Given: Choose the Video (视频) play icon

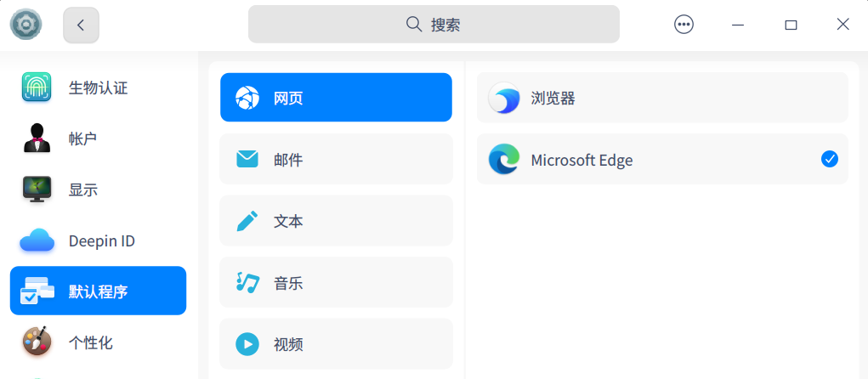Looking at the screenshot, I should tap(247, 344).
